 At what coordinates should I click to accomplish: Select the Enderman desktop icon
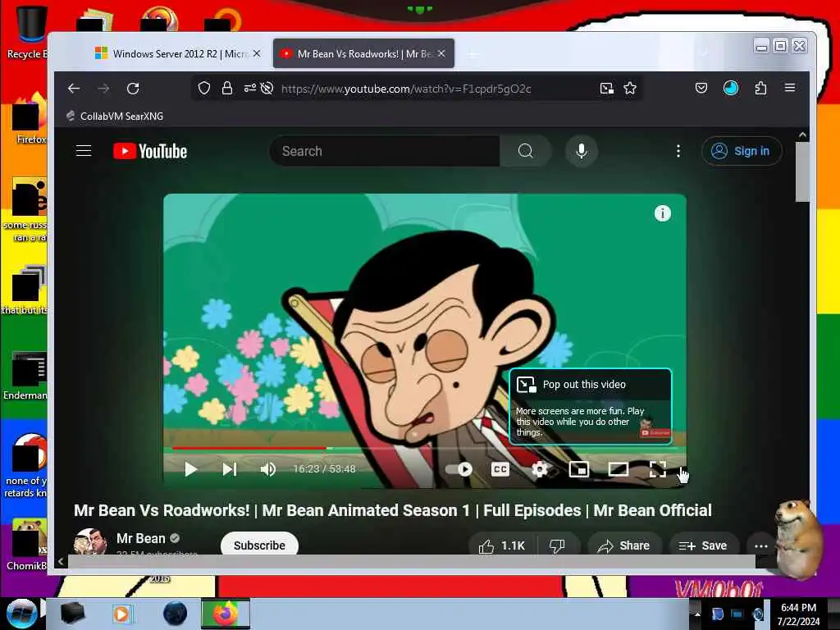(x=25, y=376)
